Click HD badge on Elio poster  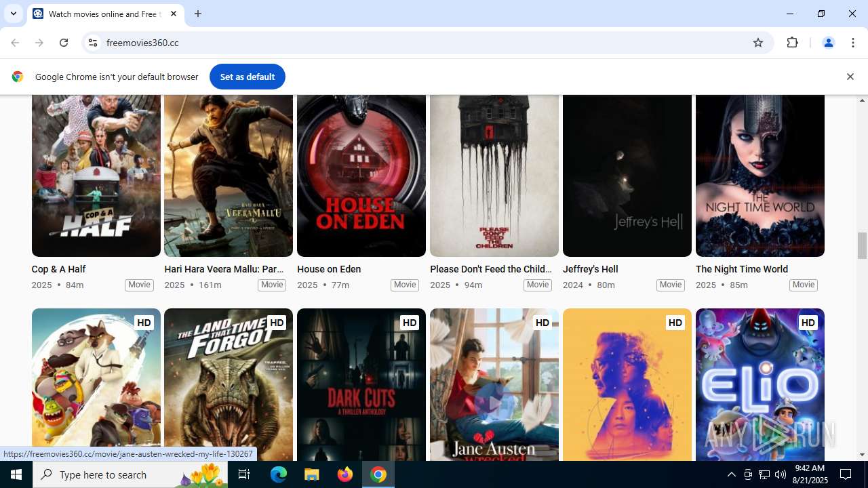tap(808, 323)
